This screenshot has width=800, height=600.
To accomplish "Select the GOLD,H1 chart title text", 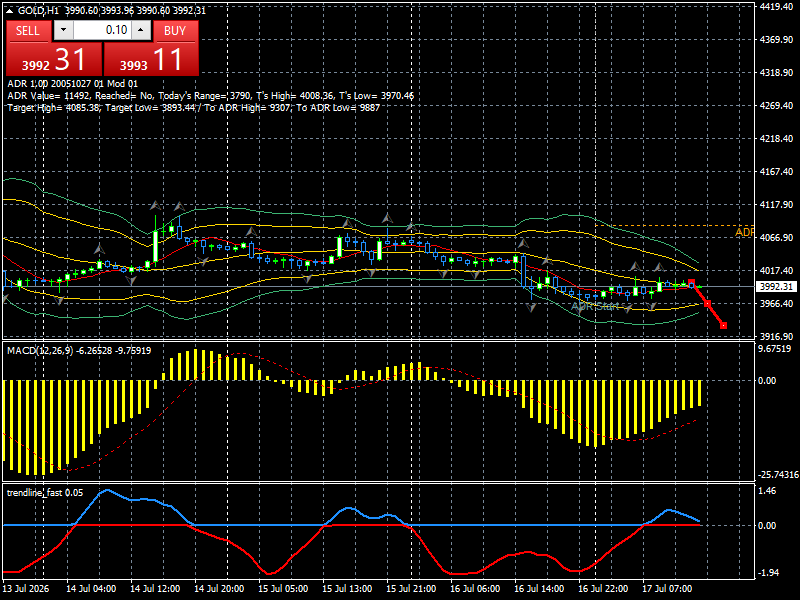I will 38,11.
